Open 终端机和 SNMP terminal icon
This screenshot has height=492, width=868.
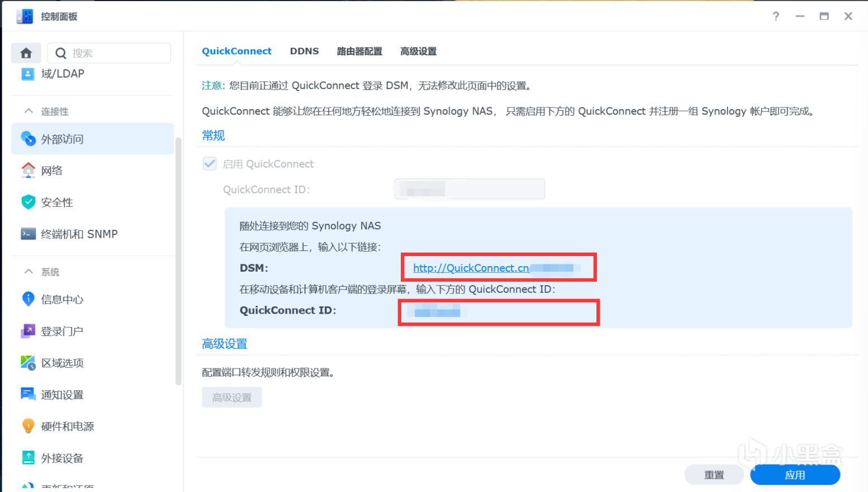28,234
